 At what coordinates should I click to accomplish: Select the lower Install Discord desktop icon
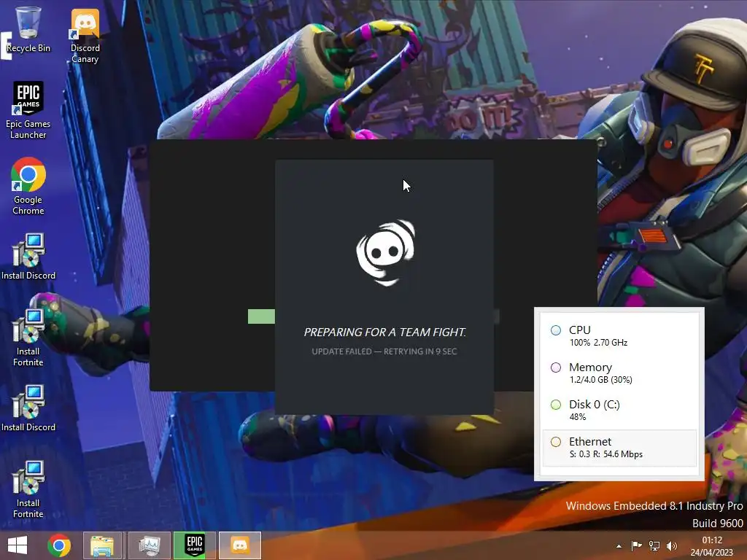(x=28, y=408)
